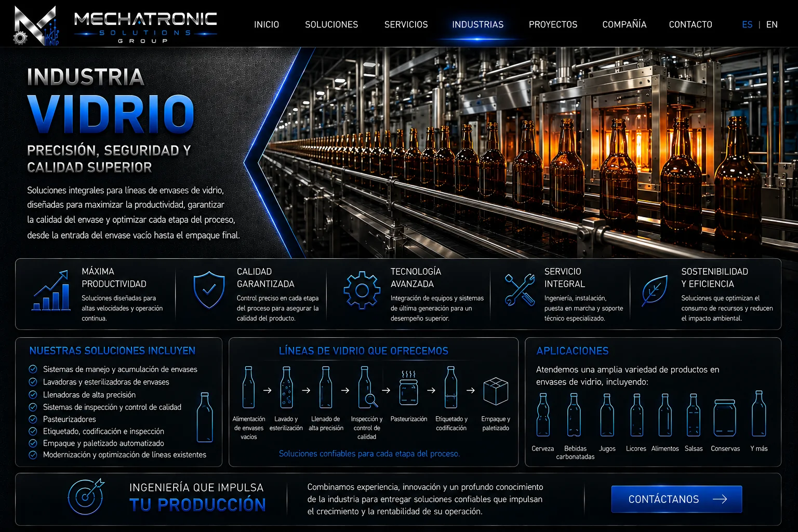Click the Tu Producción headline
The image size is (798, 532).
[x=197, y=505]
